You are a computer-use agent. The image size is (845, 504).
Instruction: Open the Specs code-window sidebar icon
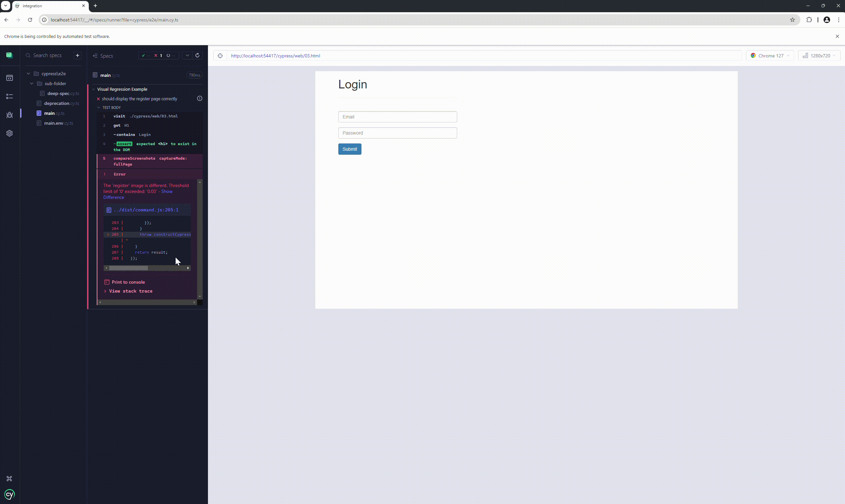click(10, 78)
